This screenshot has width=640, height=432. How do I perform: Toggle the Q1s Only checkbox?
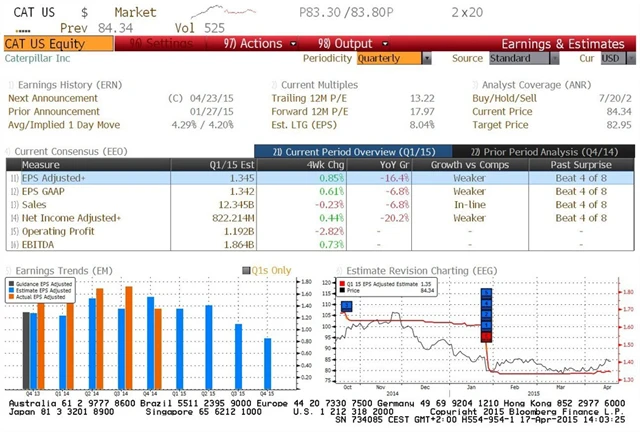click(245, 270)
